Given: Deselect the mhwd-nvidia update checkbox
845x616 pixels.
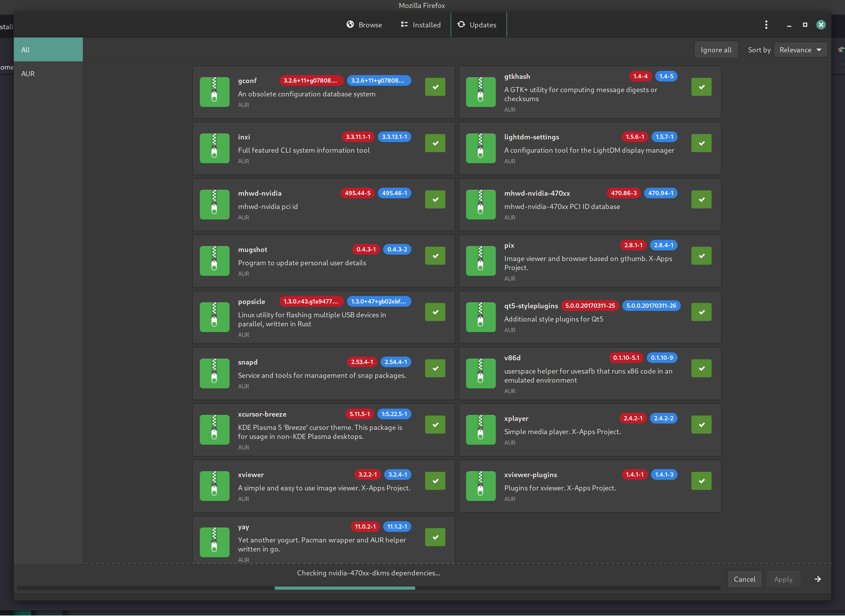Looking at the screenshot, I should click(x=435, y=199).
